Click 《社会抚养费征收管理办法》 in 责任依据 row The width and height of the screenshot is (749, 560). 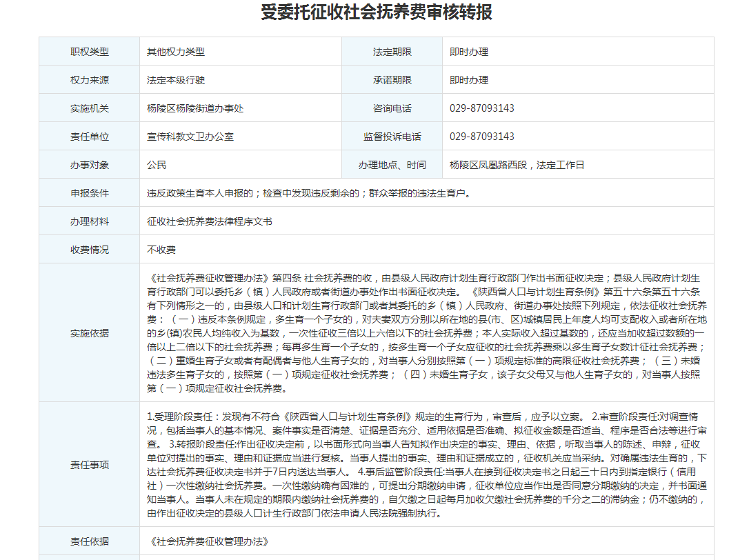[208, 541]
